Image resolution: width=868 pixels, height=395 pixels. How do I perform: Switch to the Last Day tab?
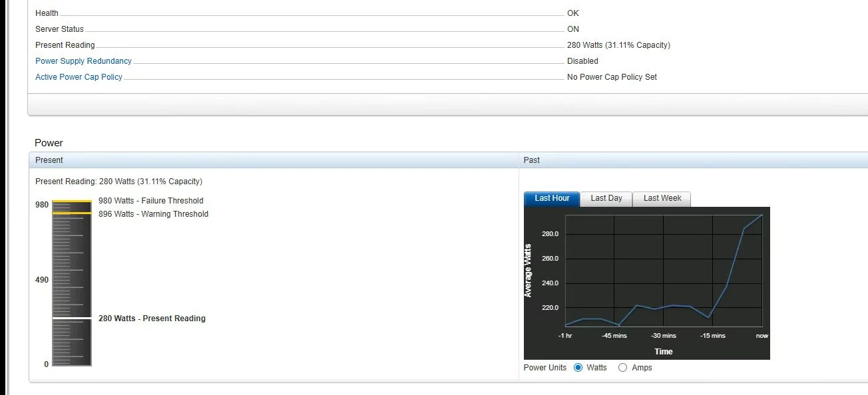(x=606, y=198)
